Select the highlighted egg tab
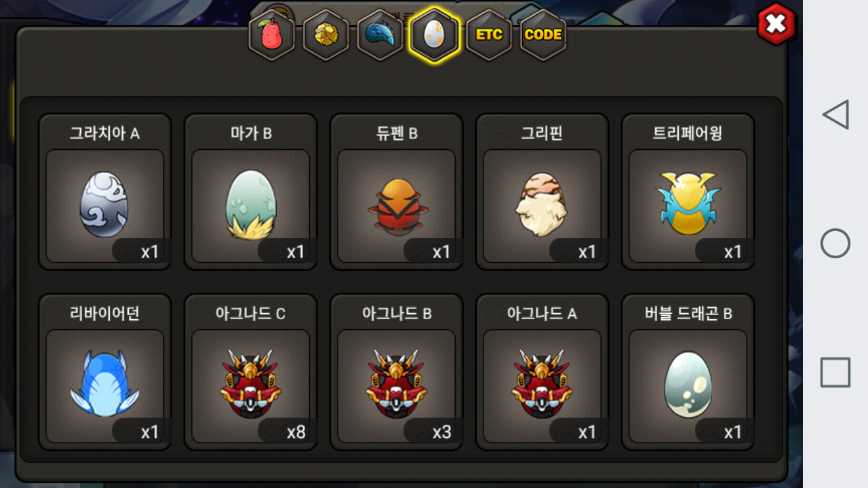The image size is (868, 488). pos(434,35)
